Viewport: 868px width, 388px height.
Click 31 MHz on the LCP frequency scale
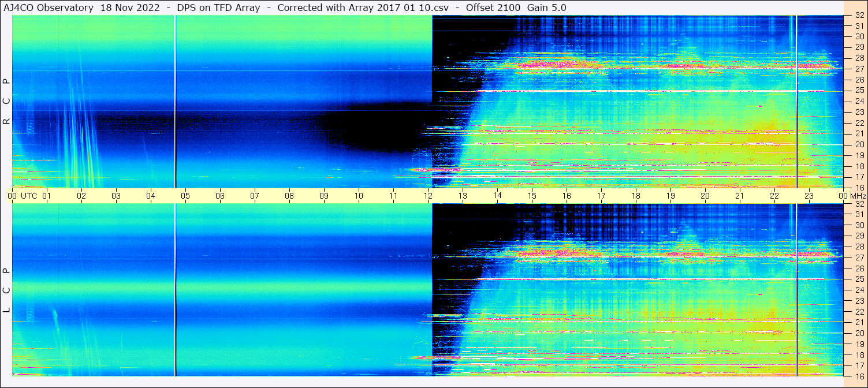tap(859, 214)
